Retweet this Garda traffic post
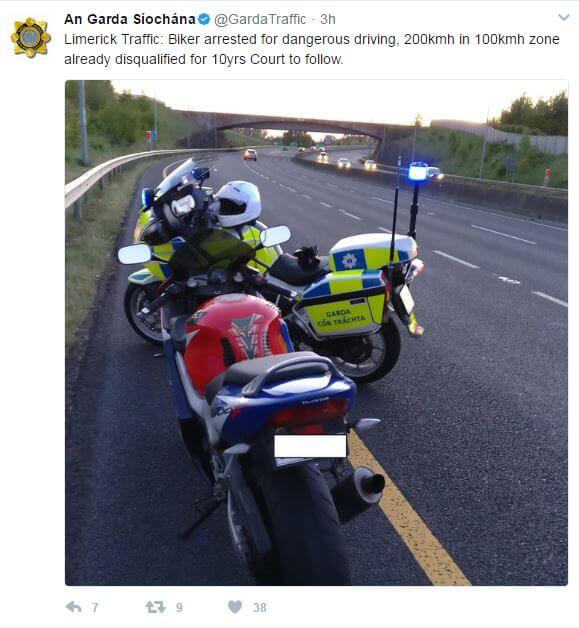Image resolution: width=579 pixels, height=628 pixels. pyautogui.click(x=155, y=607)
